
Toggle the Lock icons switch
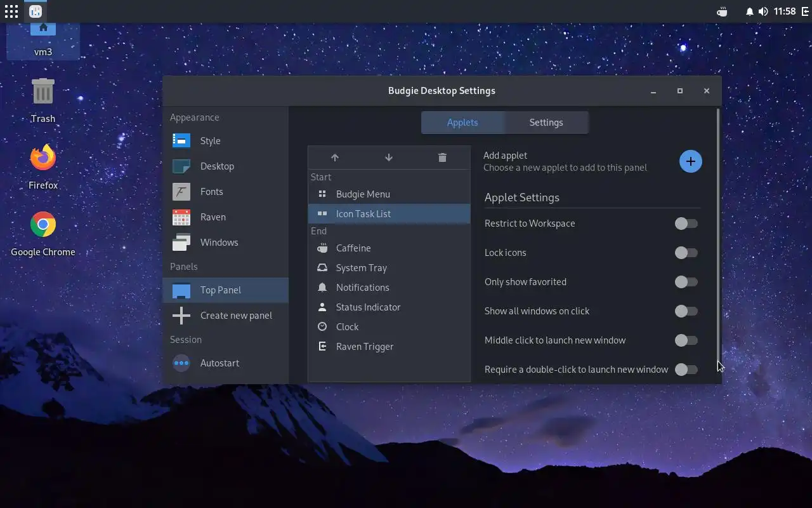[686, 253]
